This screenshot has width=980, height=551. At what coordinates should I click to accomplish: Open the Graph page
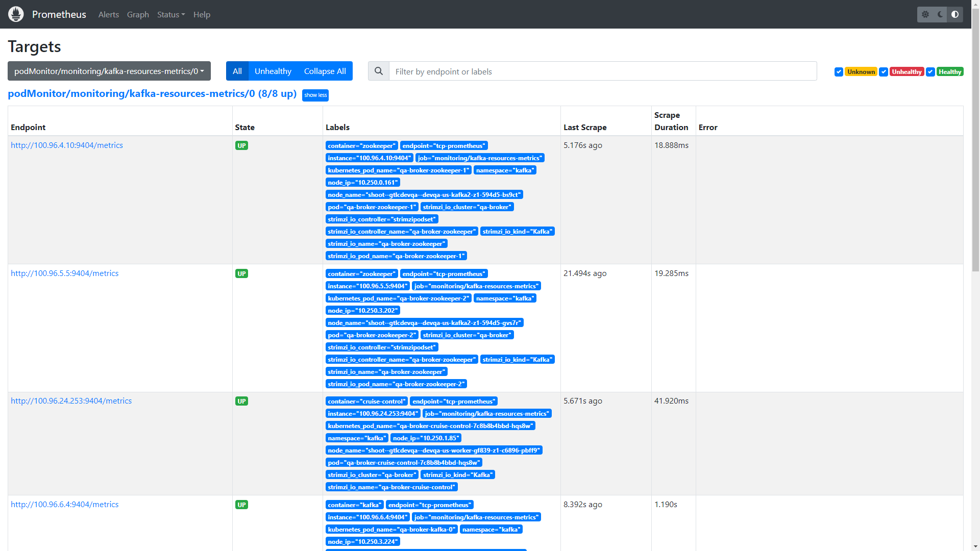click(x=138, y=14)
